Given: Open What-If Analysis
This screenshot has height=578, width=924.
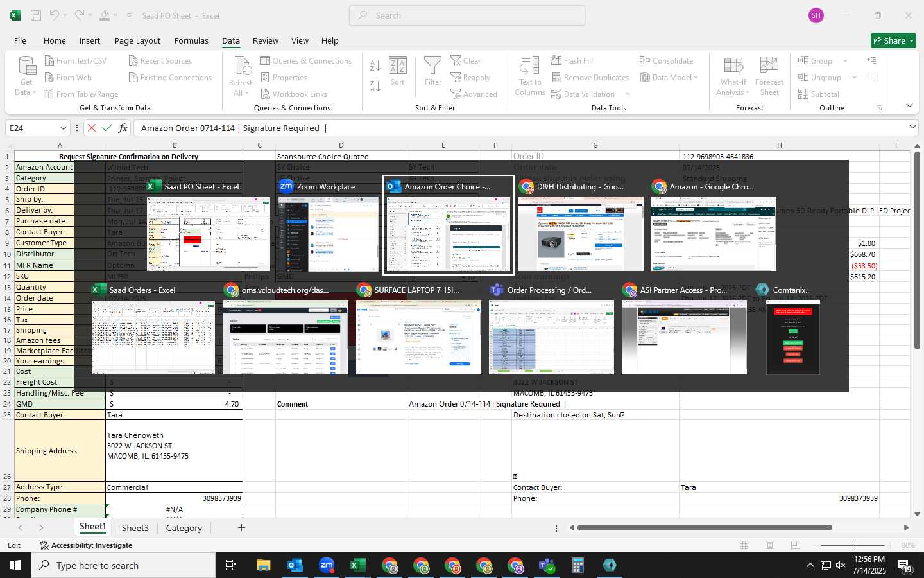Looking at the screenshot, I should [x=733, y=76].
